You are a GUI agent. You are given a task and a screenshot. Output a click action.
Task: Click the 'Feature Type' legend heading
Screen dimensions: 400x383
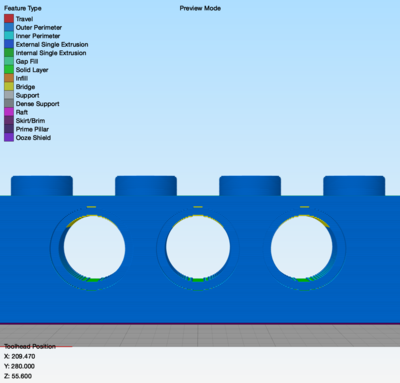coord(23,8)
